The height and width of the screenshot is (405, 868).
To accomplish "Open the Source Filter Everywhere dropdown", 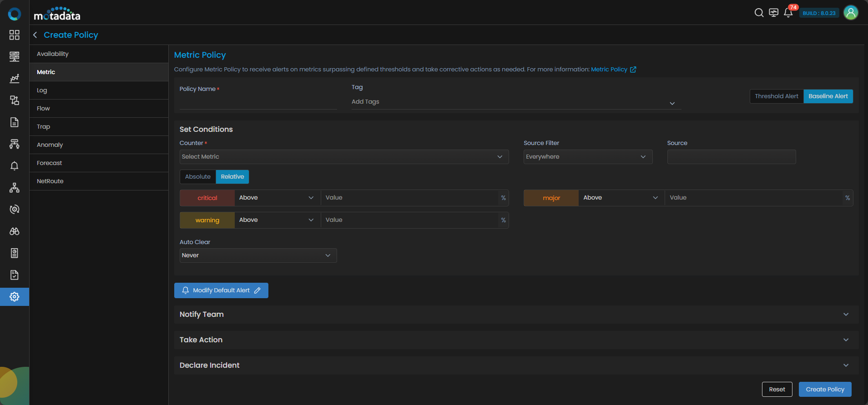I will pos(587,157).
